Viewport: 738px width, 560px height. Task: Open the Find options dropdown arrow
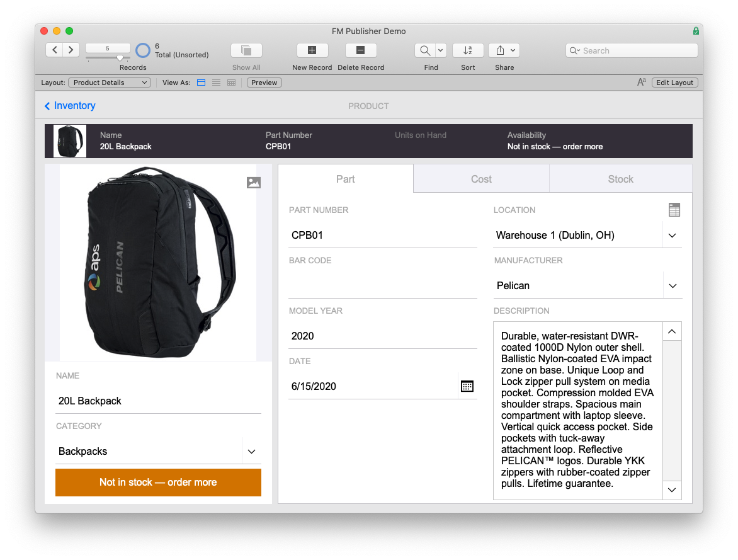(441, 50)
